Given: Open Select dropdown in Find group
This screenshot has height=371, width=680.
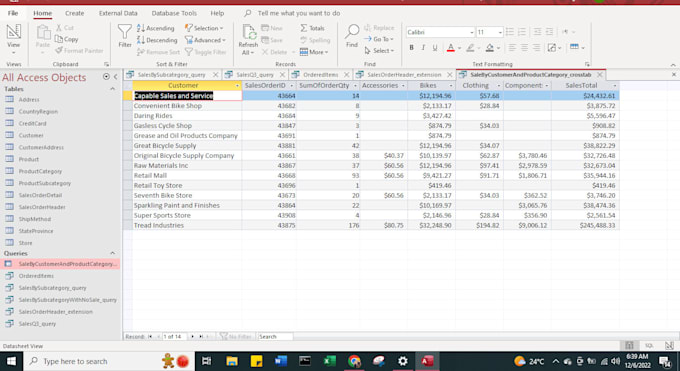Looking at the screenshot, I should [379, 51].
